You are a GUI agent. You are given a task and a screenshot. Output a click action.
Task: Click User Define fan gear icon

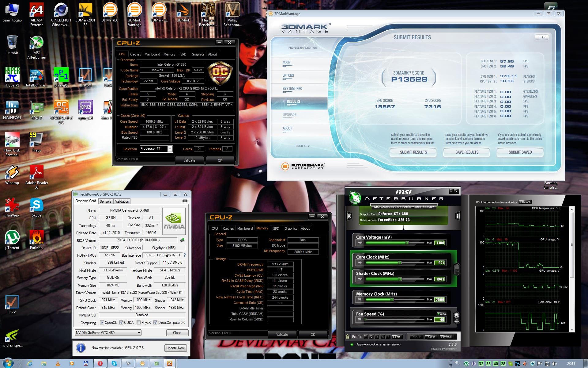(456, 317)
